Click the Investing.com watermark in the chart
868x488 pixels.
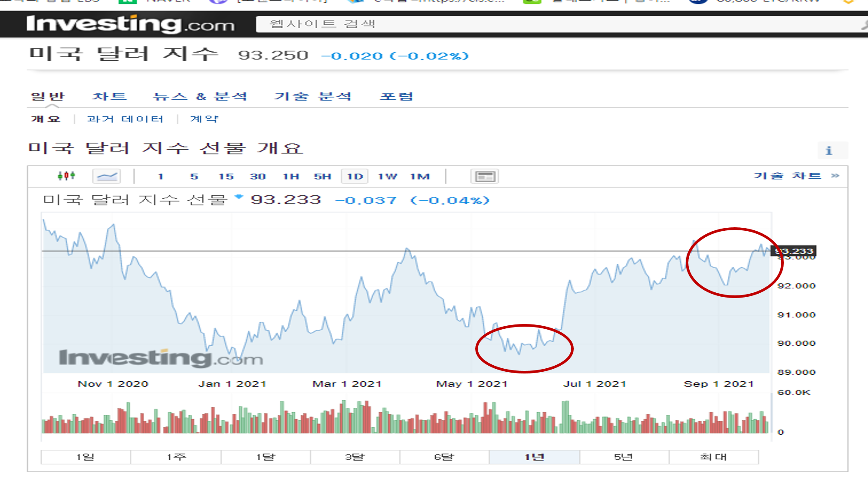click(161, 358)
